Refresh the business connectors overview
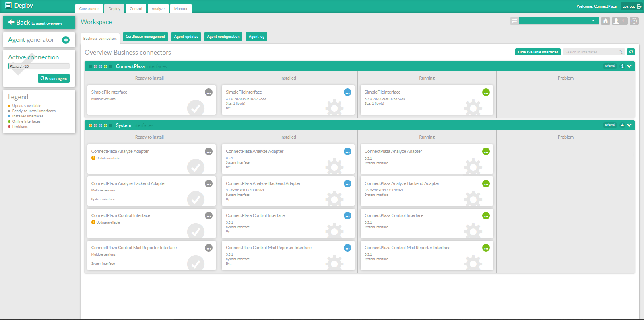The image size is (644, 320). click(x=631, y=52)
